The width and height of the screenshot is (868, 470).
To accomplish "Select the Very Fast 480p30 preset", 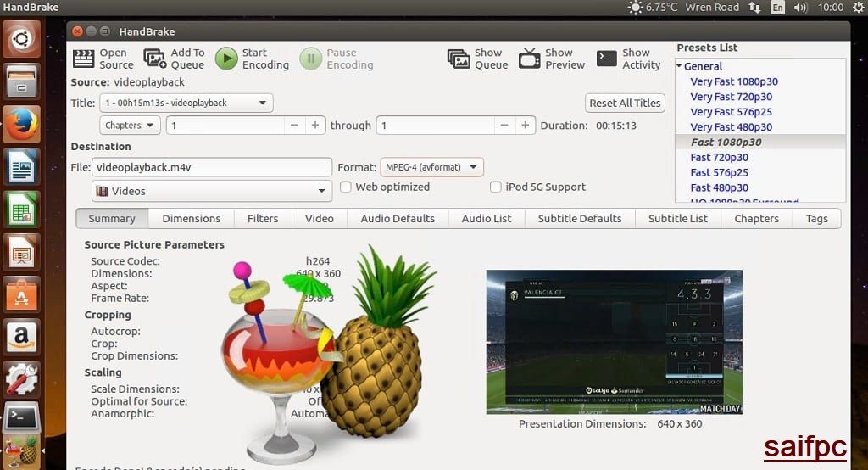I will click(x=732, y=127).
